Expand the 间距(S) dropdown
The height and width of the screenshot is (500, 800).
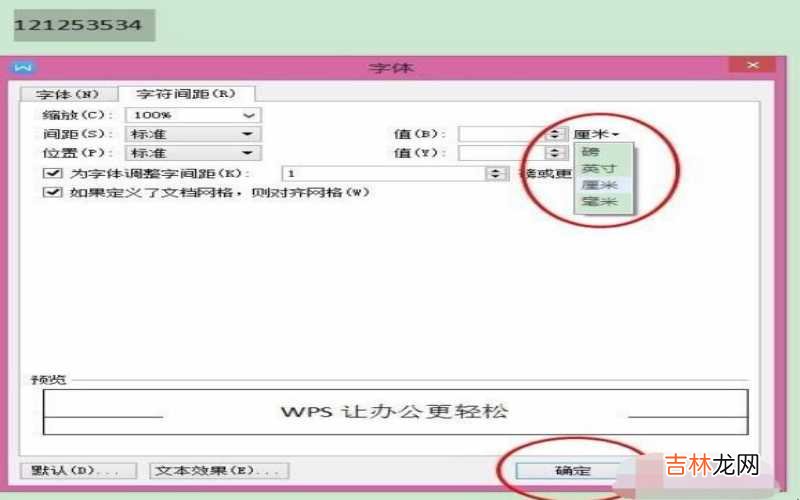point(192,134)
